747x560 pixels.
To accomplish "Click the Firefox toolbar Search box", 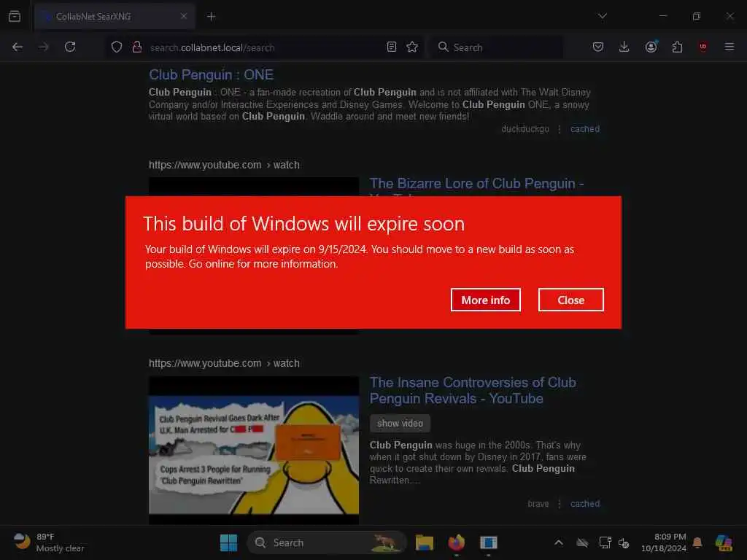I will coord(497,47).
